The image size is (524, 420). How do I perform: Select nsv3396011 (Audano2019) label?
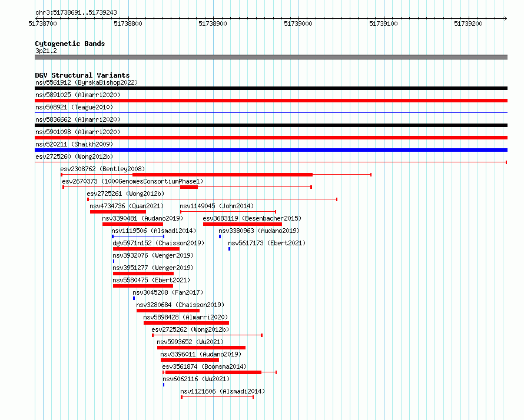coord(201,354)
